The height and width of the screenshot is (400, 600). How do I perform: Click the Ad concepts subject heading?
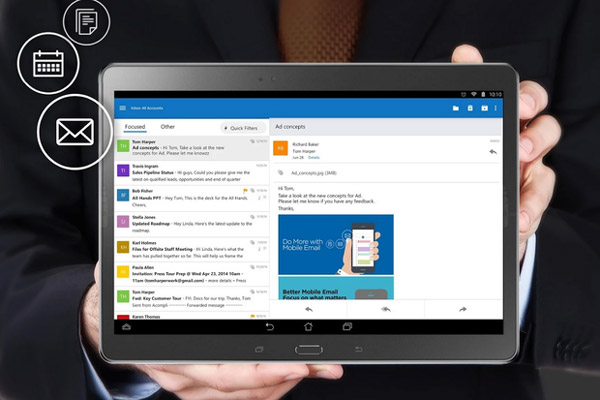tap(290, 127)
